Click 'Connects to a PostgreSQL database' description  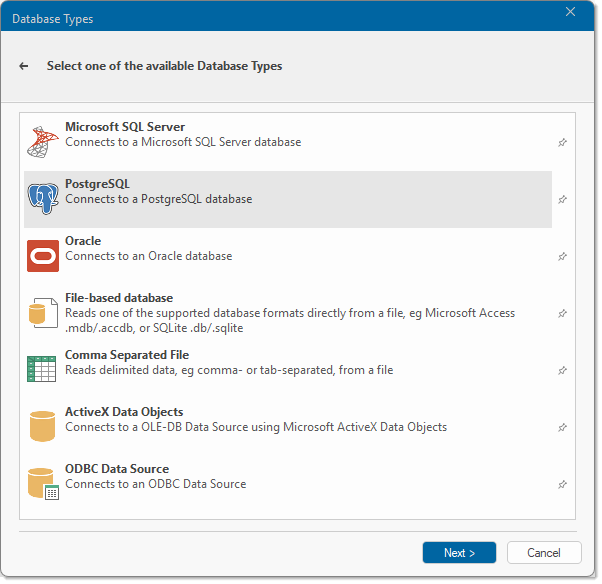(159, 199)
